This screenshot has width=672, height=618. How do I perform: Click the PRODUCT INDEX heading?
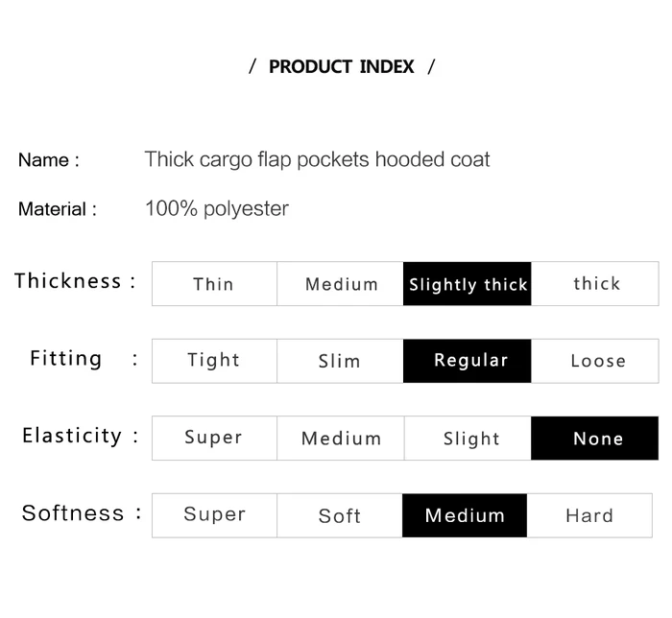point(342,67)
